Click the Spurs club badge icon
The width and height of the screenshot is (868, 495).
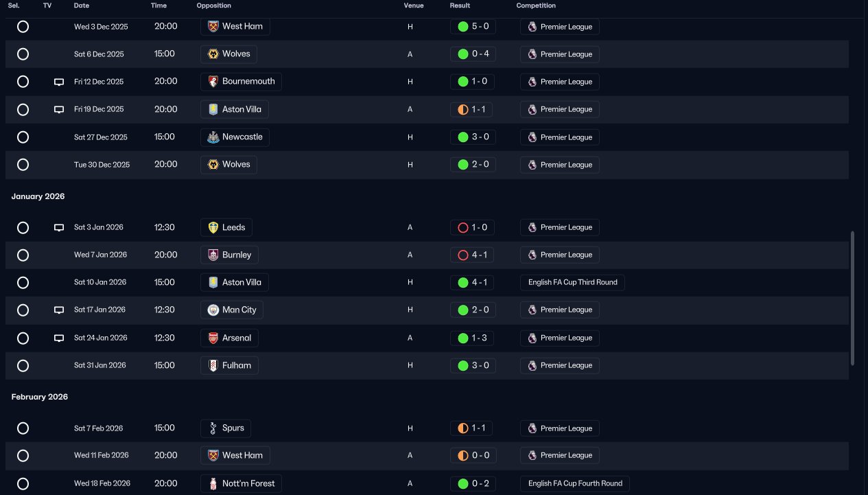pos(213,428)
